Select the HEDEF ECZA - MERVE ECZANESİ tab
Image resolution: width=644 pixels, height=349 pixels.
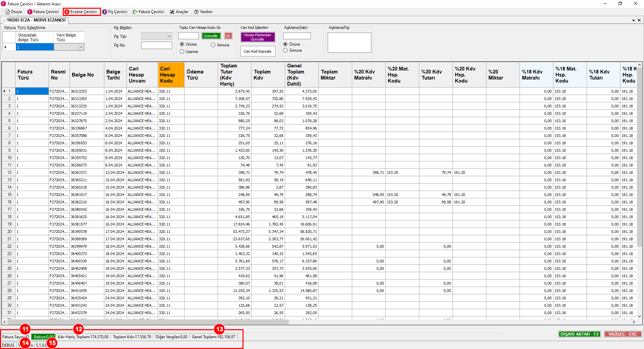[36, 20]
